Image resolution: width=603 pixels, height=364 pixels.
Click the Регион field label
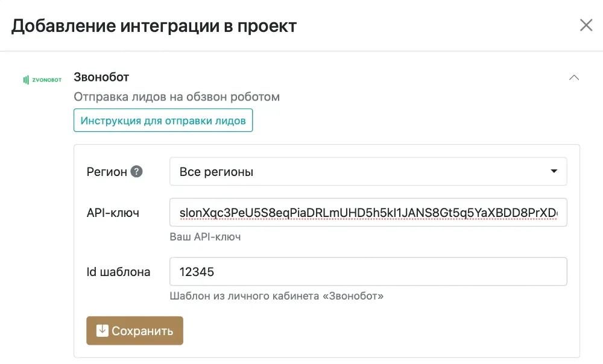pyautogui.click(x=107, y=172)
